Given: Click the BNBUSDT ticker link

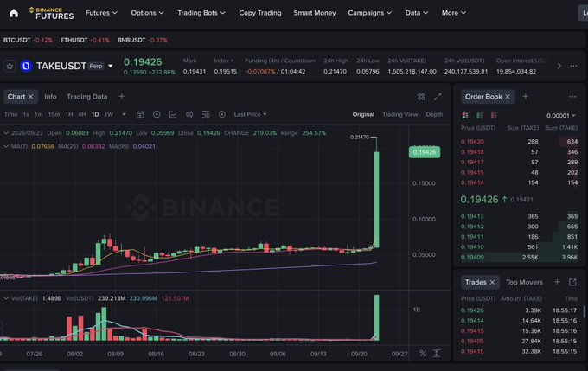Looking at the screenshot, I should tap(143, 40).
